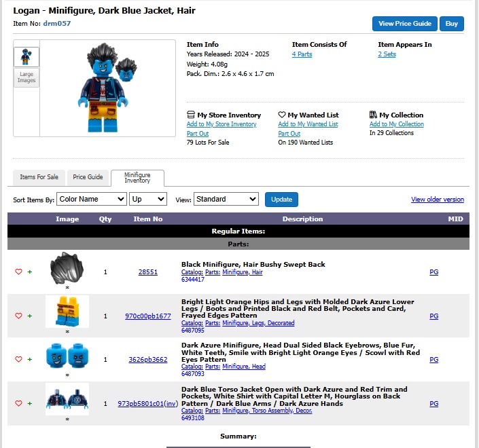This screenshot has width=479, height=448.
Task: Click wanted-list heart for part 973pb5801c01
Action: click(18, 403)
